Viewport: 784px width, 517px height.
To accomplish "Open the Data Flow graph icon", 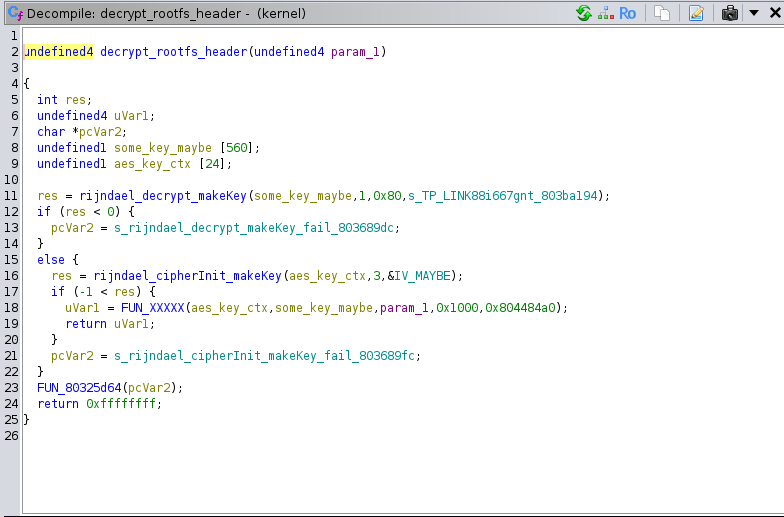I will (606, 13).
